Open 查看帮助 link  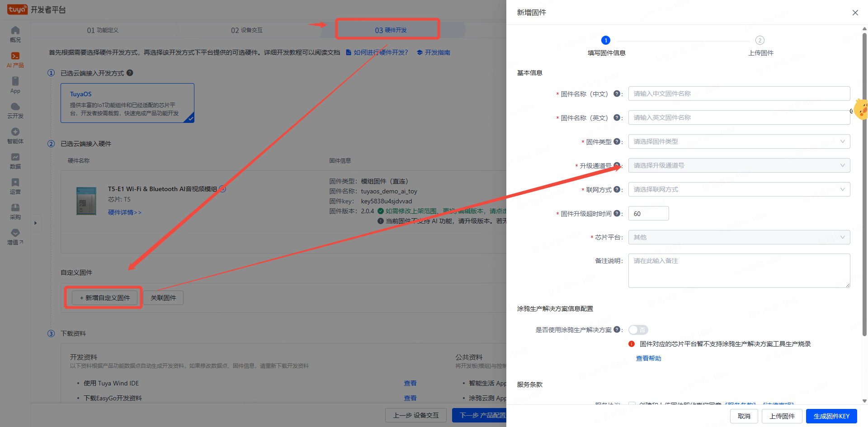click(648, 358)
